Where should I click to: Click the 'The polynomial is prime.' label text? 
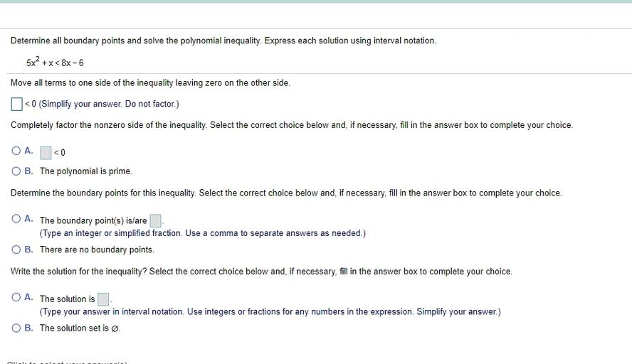86,171
